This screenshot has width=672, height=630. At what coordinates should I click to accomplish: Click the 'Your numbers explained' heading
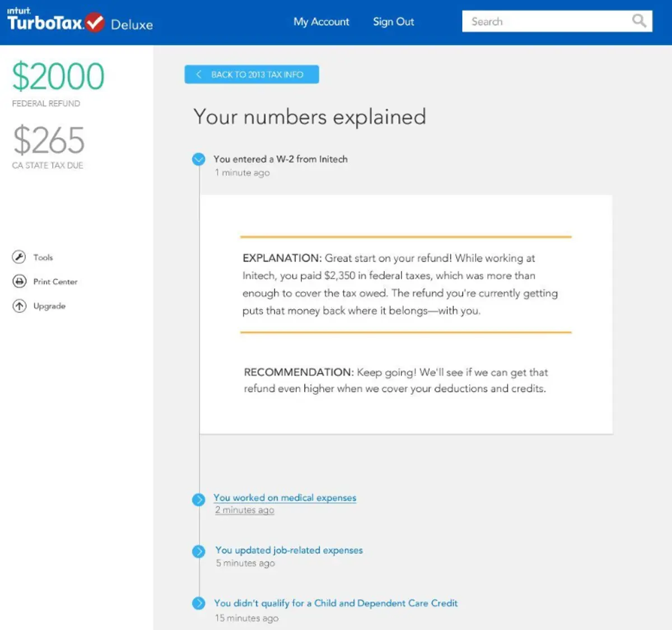click(x=310, y=116)
